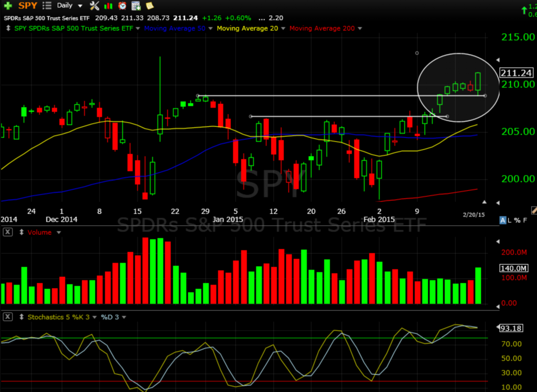This screenshot has height=392, width=537.
Task: Expand the Volume indicator dropdown arrow
Action: click(x=59, y=233)
